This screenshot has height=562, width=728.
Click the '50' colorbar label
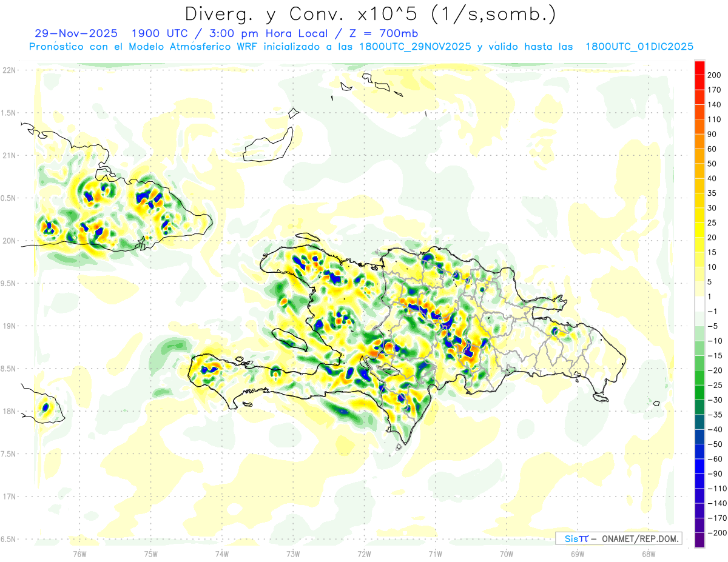point(713,164)
